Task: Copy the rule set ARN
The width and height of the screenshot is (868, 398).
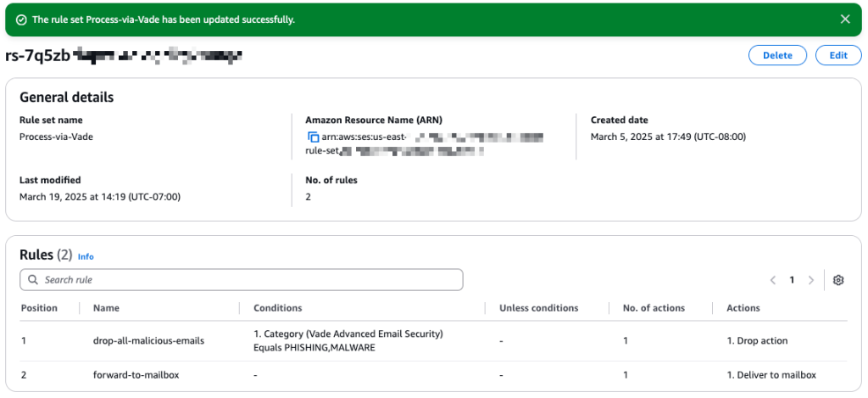Action: [x=313, y=137]
